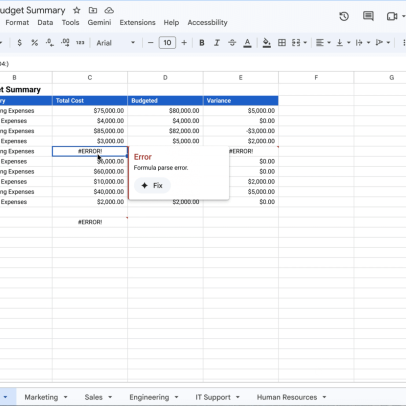
Task: Open version history clock icon
Action: (x=344, y=16)
